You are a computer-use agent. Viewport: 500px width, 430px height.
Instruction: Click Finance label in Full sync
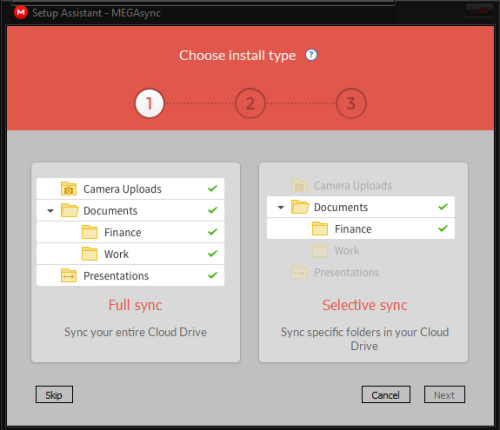tap(123, 232)
